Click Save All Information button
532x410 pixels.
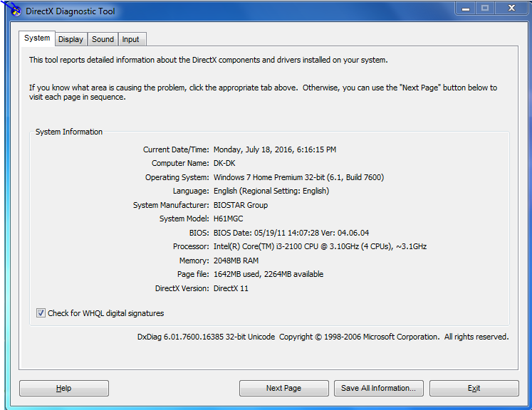coord(379,388)
